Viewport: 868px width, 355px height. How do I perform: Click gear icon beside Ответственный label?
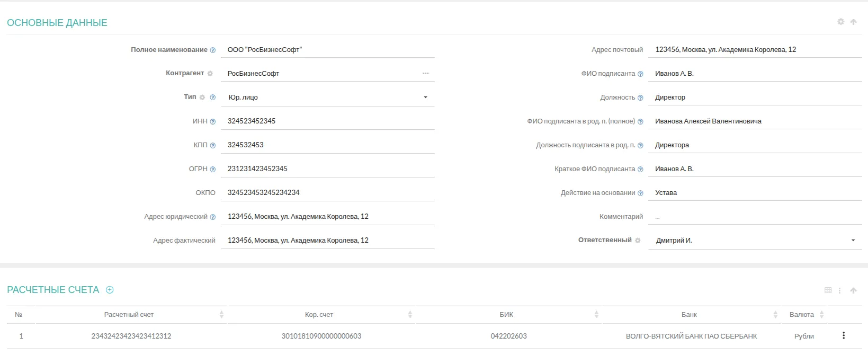pos(638,241)
